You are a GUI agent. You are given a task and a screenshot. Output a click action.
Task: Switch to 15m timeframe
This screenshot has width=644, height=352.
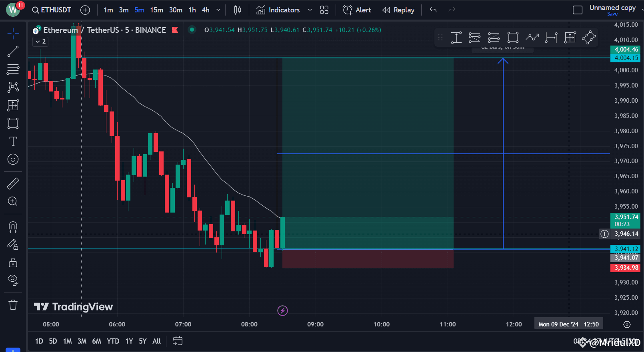[156, 10]
